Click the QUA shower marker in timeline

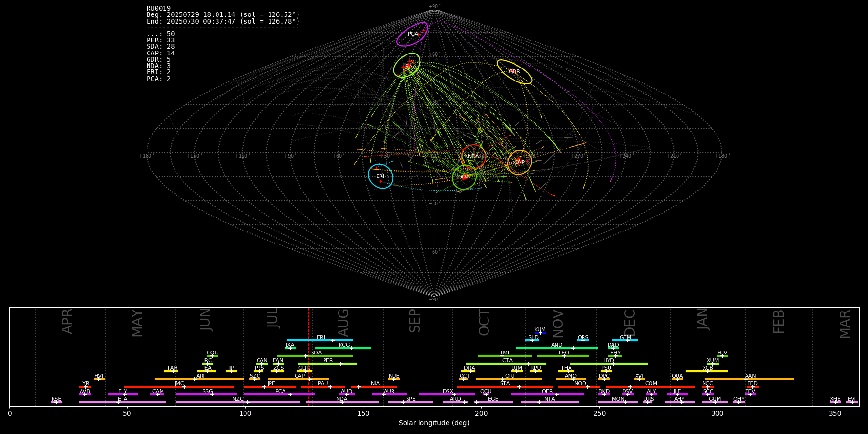click(x=677, y=379)
